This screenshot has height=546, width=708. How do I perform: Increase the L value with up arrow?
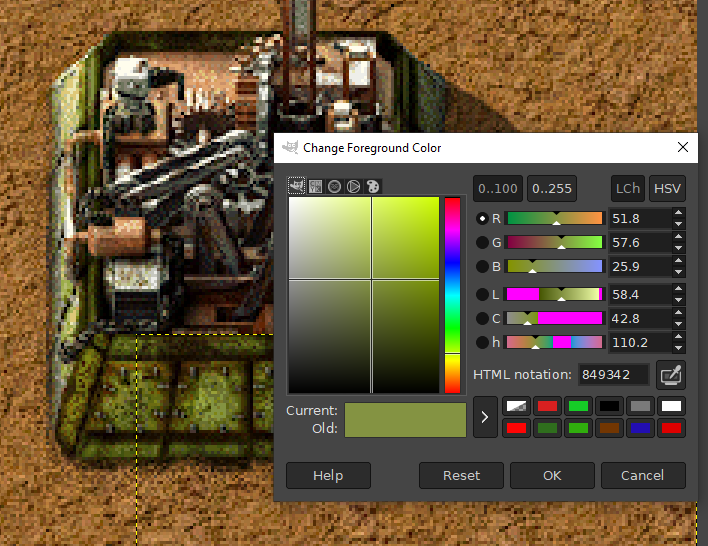point(678,289)
